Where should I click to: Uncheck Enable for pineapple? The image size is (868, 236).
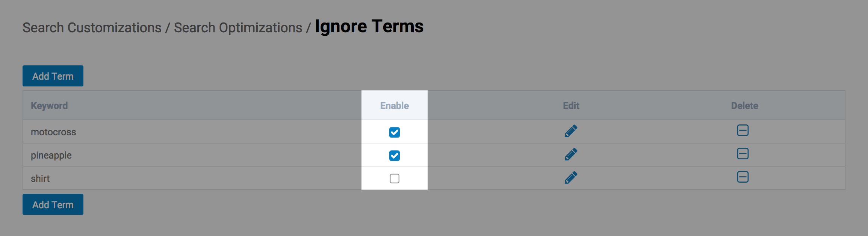pyautogui.click(x=395, y=156)
